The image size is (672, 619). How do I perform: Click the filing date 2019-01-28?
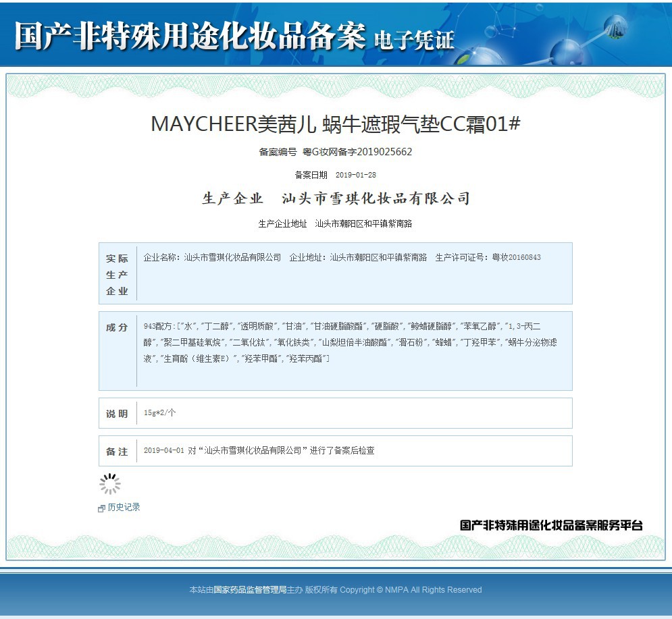(x=356, y=175)
